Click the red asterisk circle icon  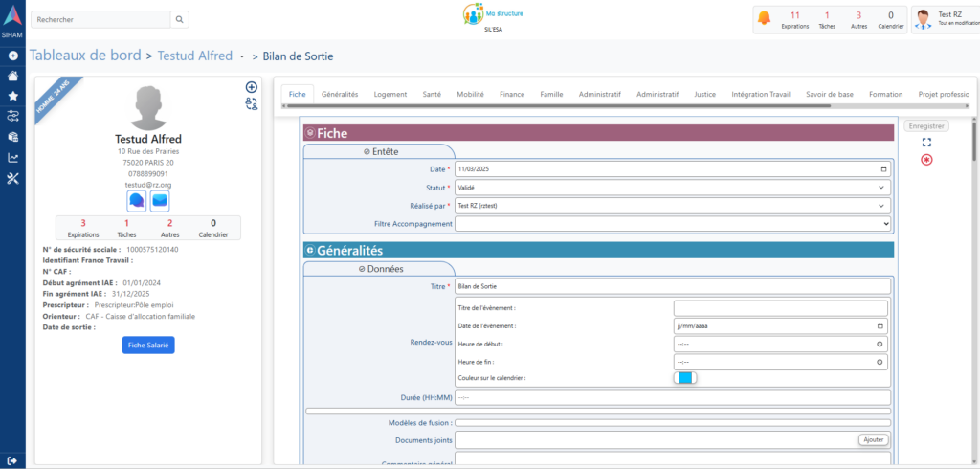click(926, 159)
